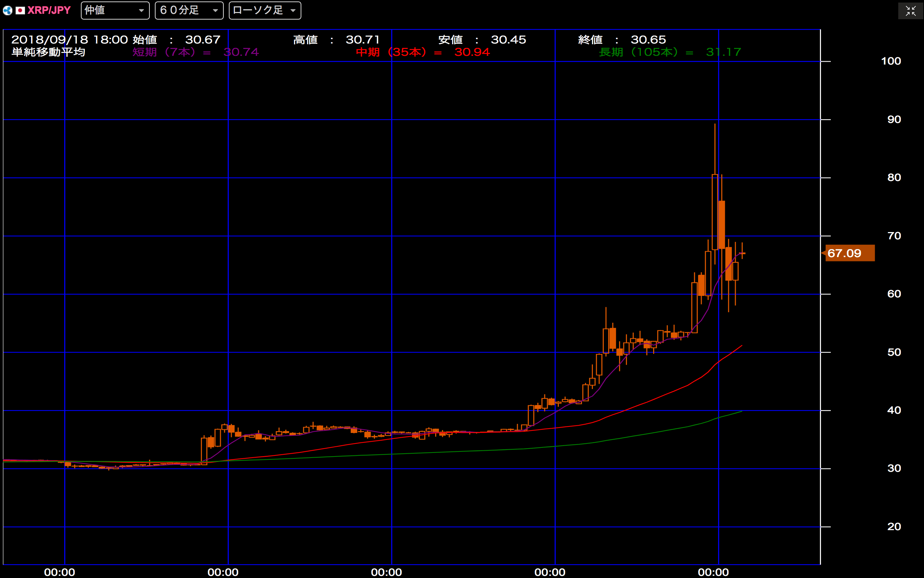This screenshot has width=924, height=578.
Task: Open the 仲値 price type dropdown
Action: pyautogui.click(x=115, y=10)
